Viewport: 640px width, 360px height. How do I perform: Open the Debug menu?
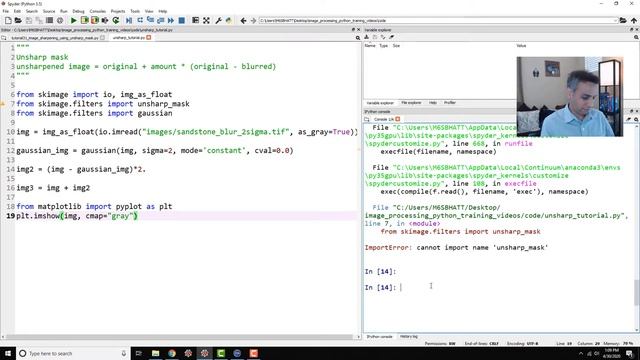78,11
